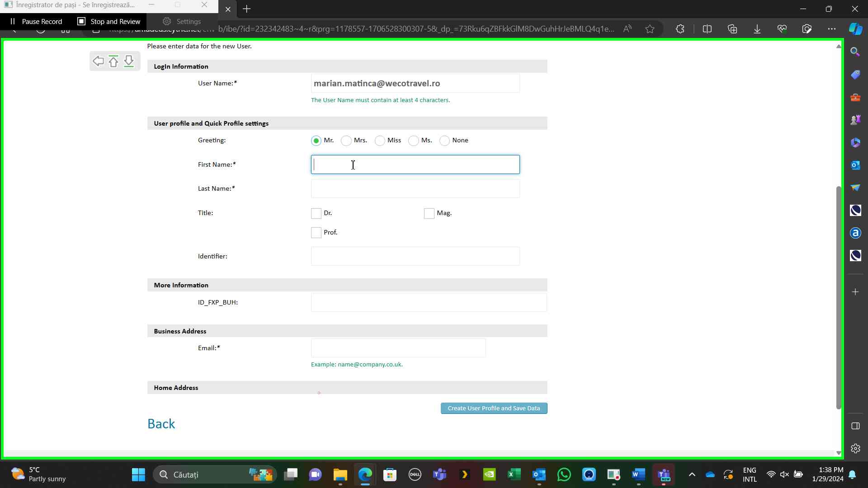Open the Copilot sidebar icon
The height and width of the screenshot is (488, 868).
click(855, 28)
